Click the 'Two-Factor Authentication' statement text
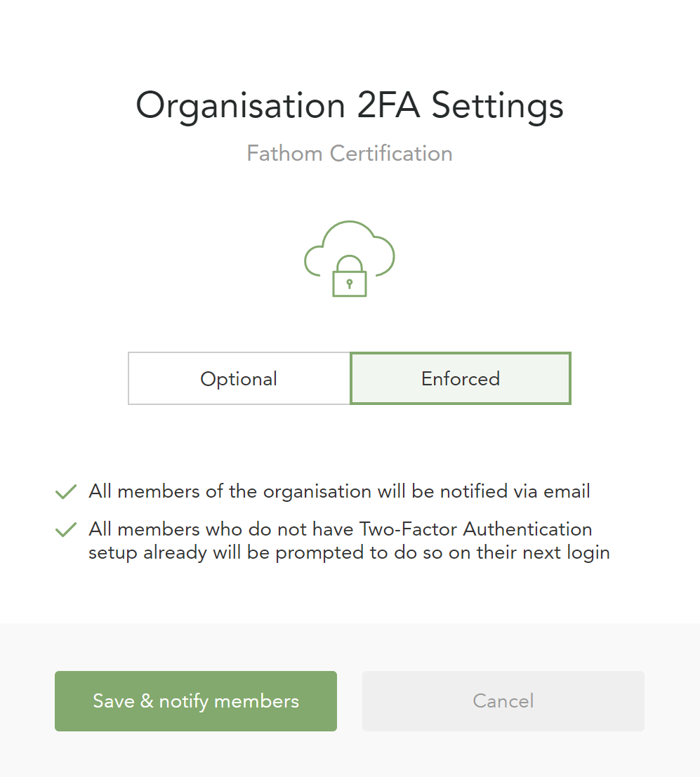 [476, 529]
